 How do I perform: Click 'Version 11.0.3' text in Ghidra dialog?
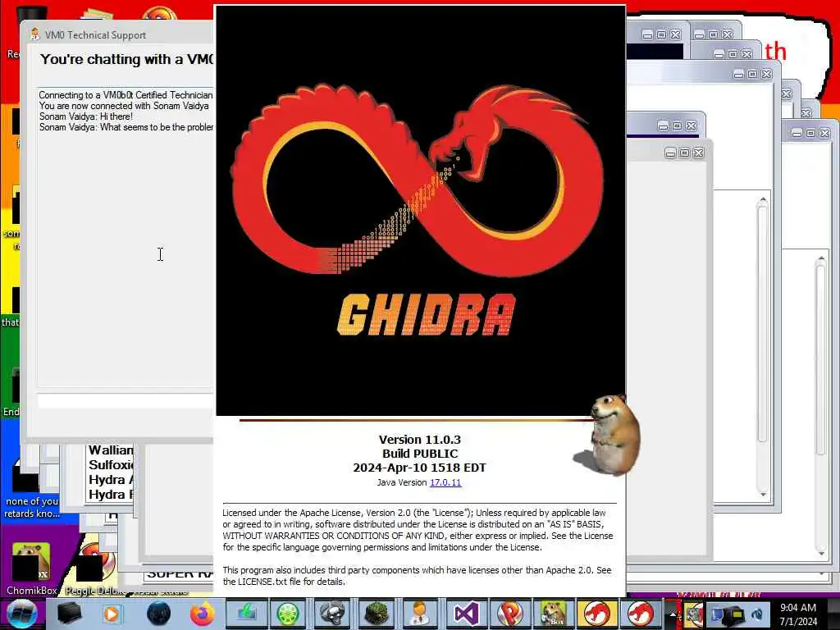(x=419, y=440)
